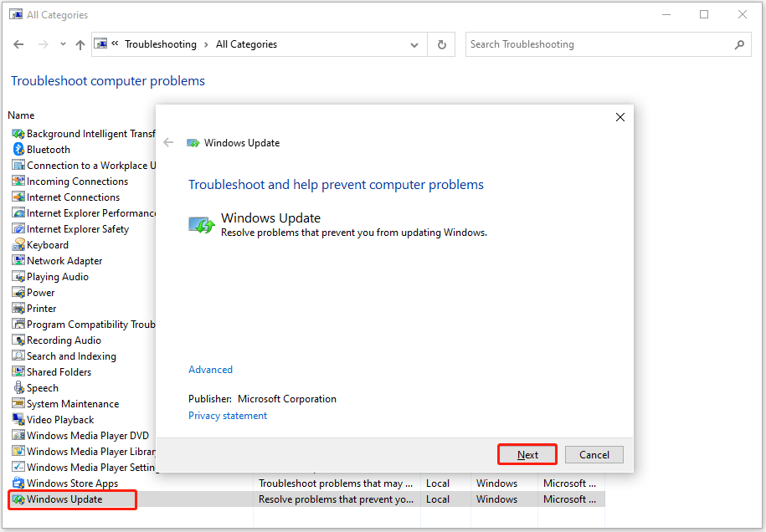Go back using the Explorer back arrow
Viewport: 766px width, 532px height.
pyautogui.click(x=18, y=44)
